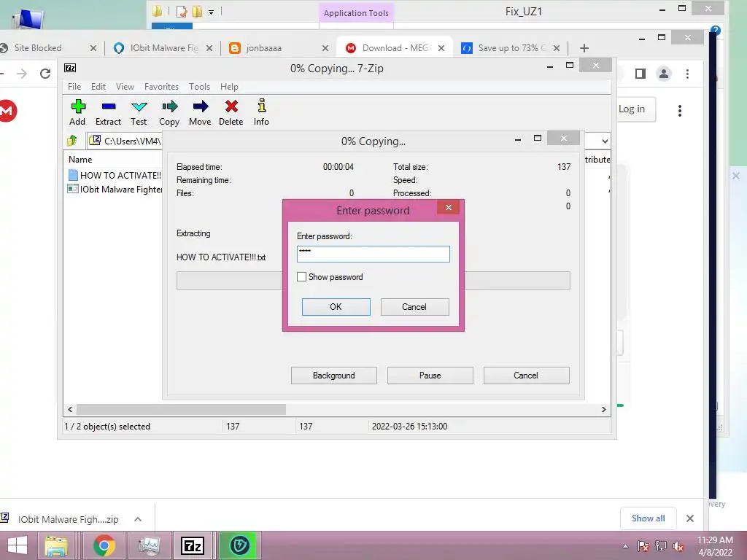Click the Chrome forward arrow

pos(22,74)
